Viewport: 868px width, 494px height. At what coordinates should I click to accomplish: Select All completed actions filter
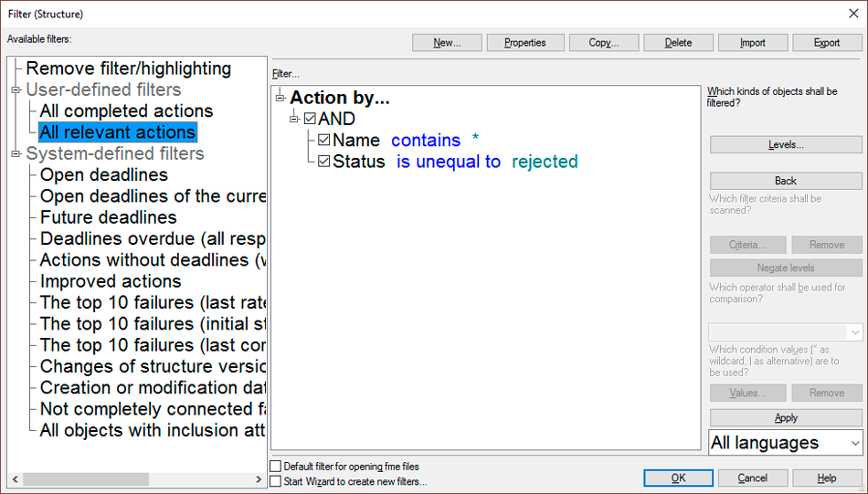coord(126,110)
